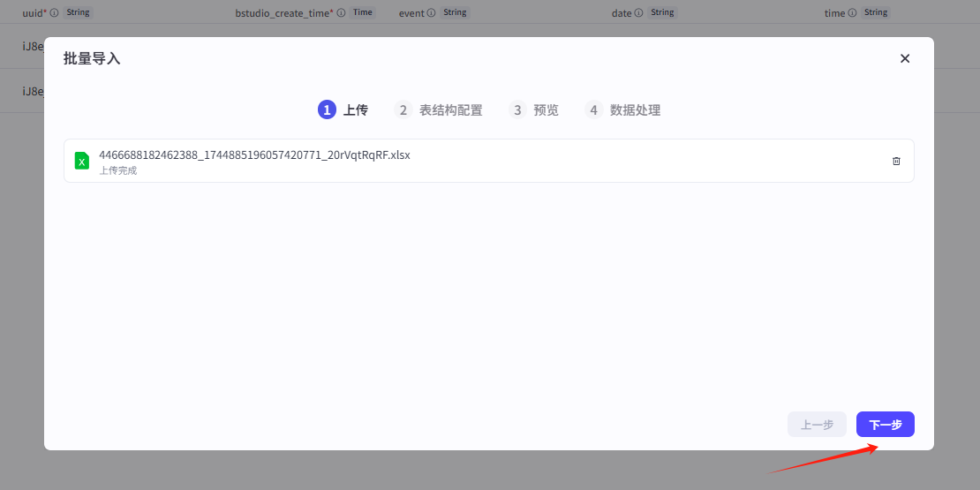
Task: Click the info icon beside event column
Action: tap(432, 13)
